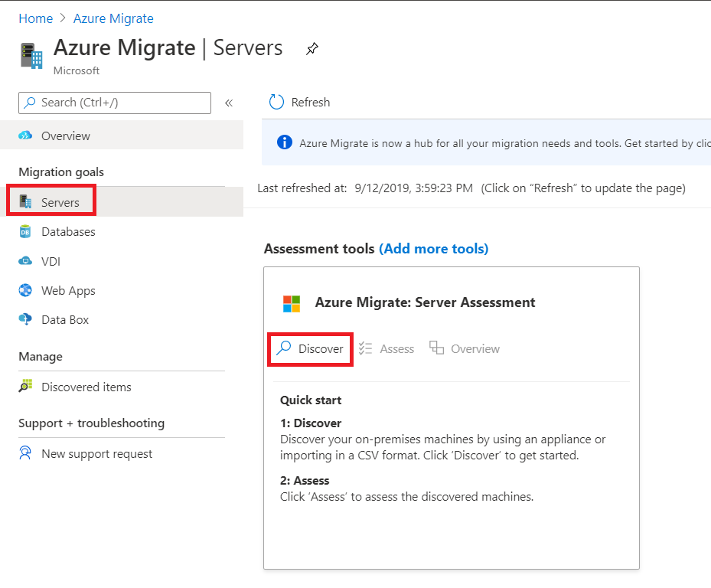The width and height of the screenshot is (711, 588).
Task: Click the Refresh icon
Action: (x=277, y=102)
